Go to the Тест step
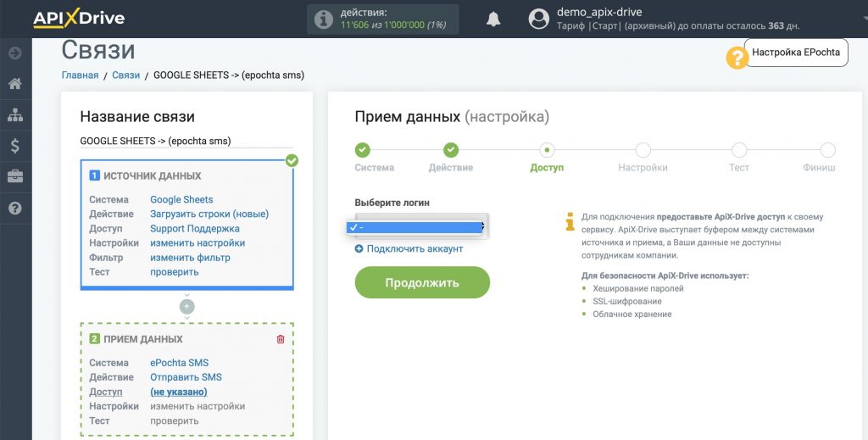Screen dimensions: 868x440 pos(739,150)
